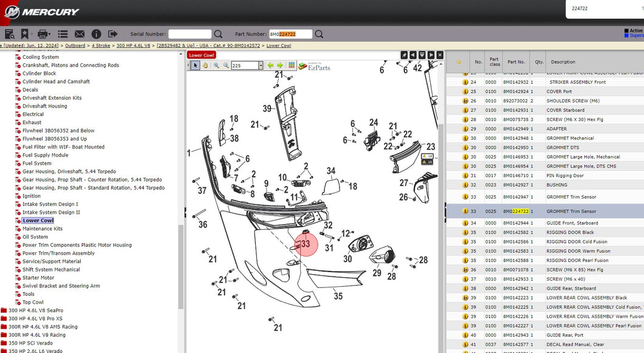
Task: Select the pointer tool in diagram toolbar
Action: point(195,66)
